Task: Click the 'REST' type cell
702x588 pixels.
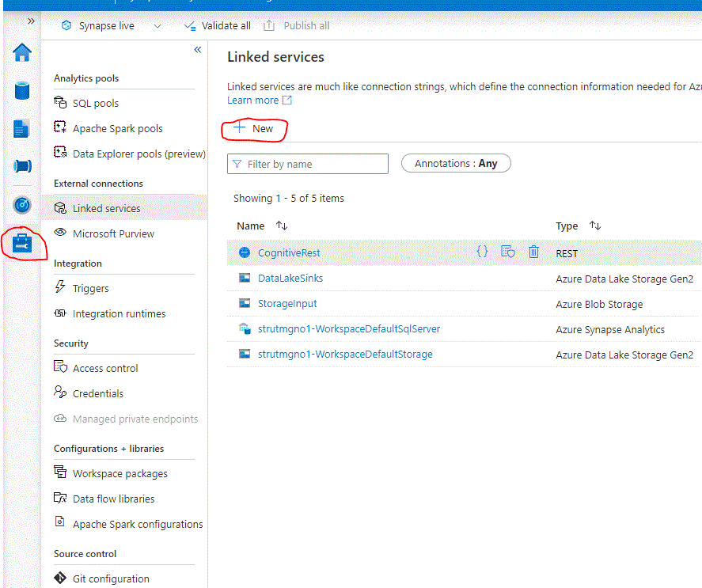Action: point(567,253)
